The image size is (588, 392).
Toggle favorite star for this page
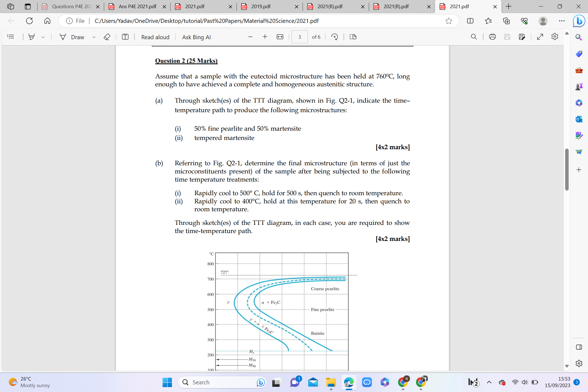(449, 21)
